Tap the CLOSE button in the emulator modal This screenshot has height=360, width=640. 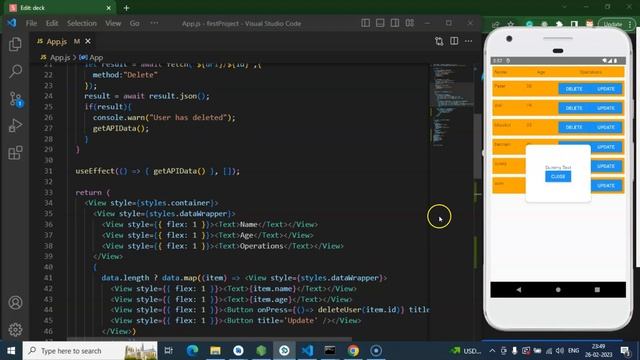(x=558, y=176)
